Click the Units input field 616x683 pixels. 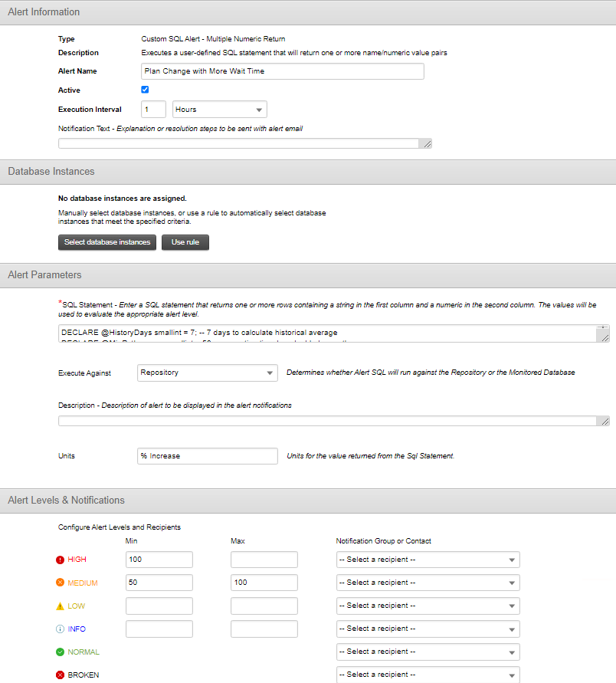point(207,456)
